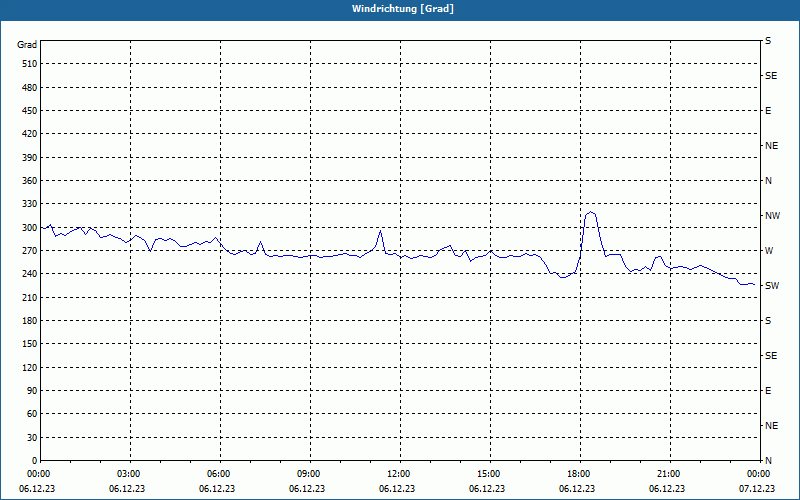
Task: Select the E compass label level with 450
Action: [x=768, y=111]
